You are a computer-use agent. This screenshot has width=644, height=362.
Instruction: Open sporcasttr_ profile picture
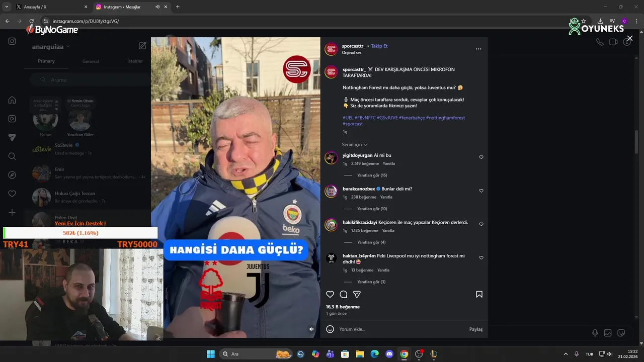tap(331, 49)
